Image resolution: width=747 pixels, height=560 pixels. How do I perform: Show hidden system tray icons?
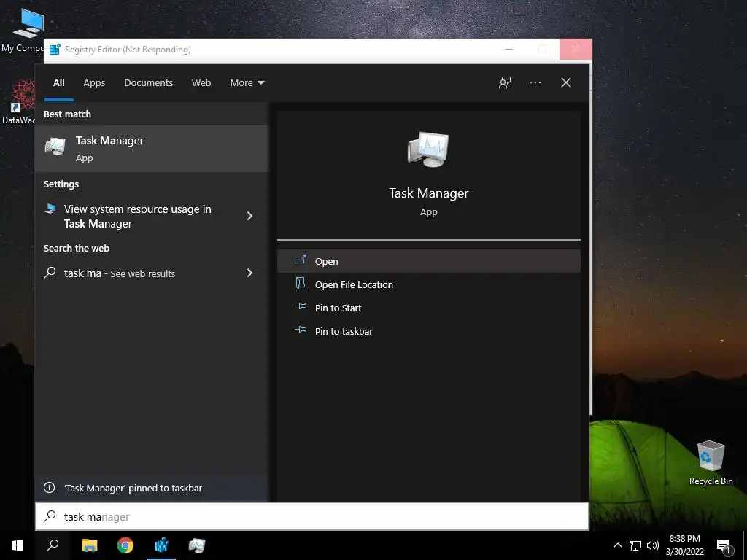617,545
